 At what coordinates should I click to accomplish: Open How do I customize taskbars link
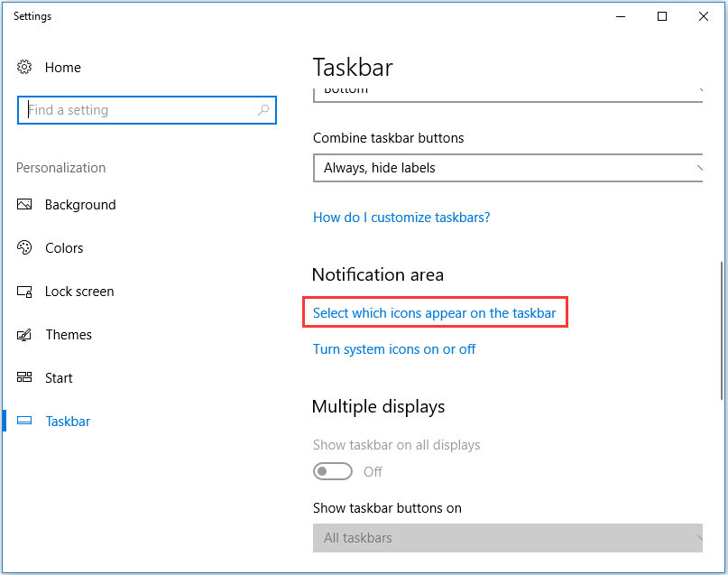point(401,218)
